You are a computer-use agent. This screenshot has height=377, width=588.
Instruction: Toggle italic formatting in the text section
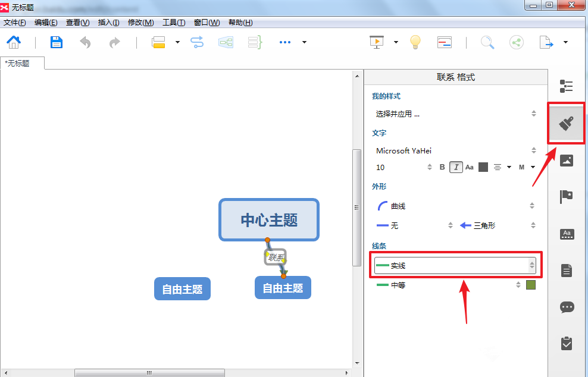pyautogui.click(x=455, y=167)
